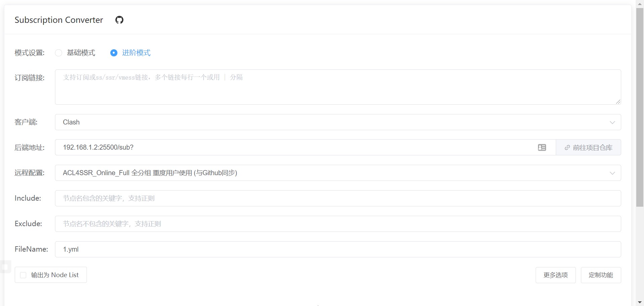644x306 pixels.
Task: Enable the 输出为 Node List checkbox
Action: [23, 275]
